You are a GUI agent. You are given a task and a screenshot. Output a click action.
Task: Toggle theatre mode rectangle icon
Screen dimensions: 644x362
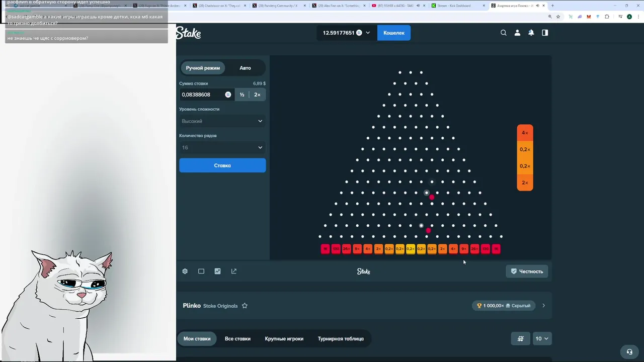pyautogui.click(x=201, y=271)
